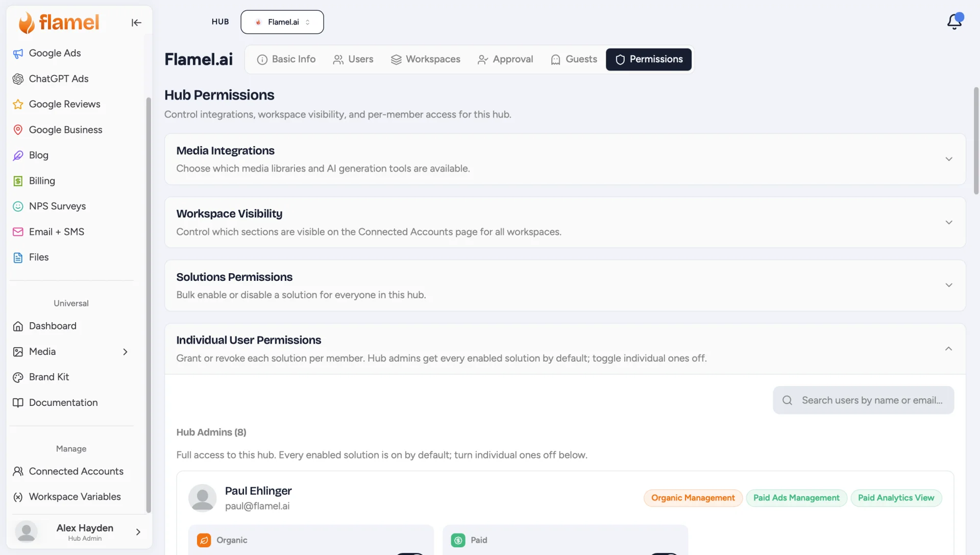Open the Workspaces tab
Image resolution: width=980 pixels, height=555 pixels.
click(426, 59)
